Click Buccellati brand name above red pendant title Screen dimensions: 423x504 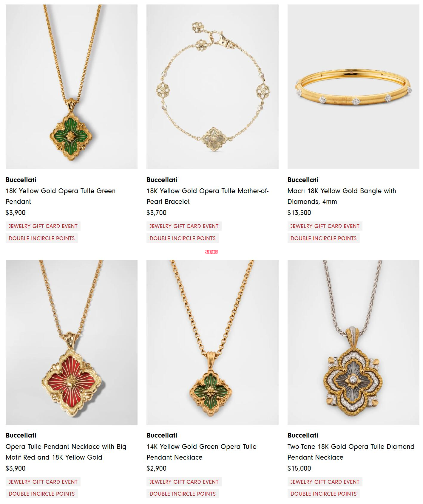(x=21, y=435)
